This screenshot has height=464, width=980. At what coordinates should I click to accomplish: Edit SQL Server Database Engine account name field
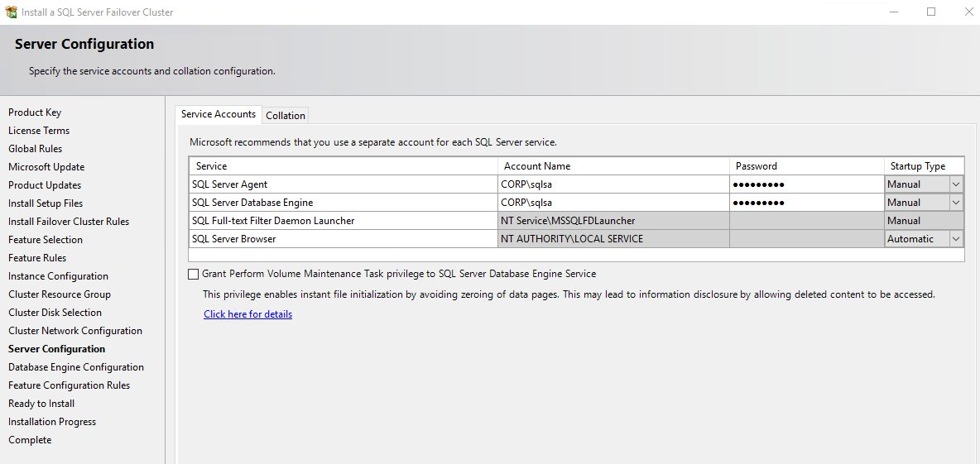coord(613,203)
